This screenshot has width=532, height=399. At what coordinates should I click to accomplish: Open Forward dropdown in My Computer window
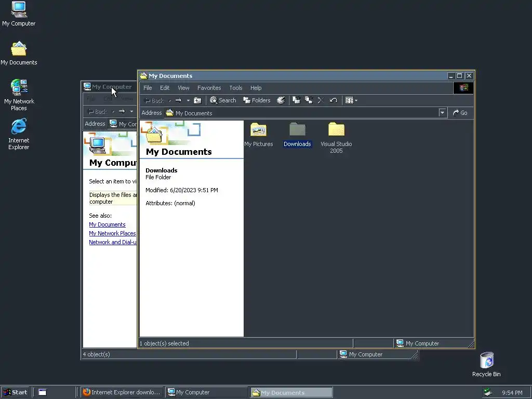[x=131, y=111]
